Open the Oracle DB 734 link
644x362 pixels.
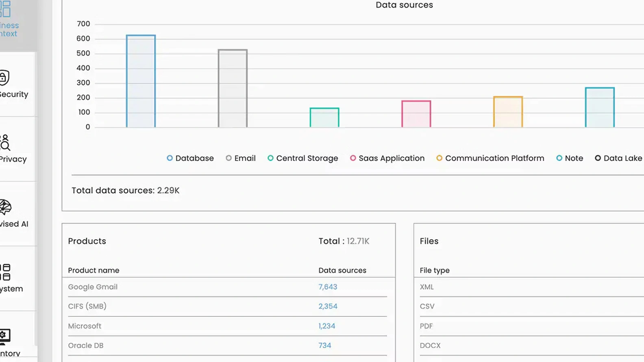point(324,345)
